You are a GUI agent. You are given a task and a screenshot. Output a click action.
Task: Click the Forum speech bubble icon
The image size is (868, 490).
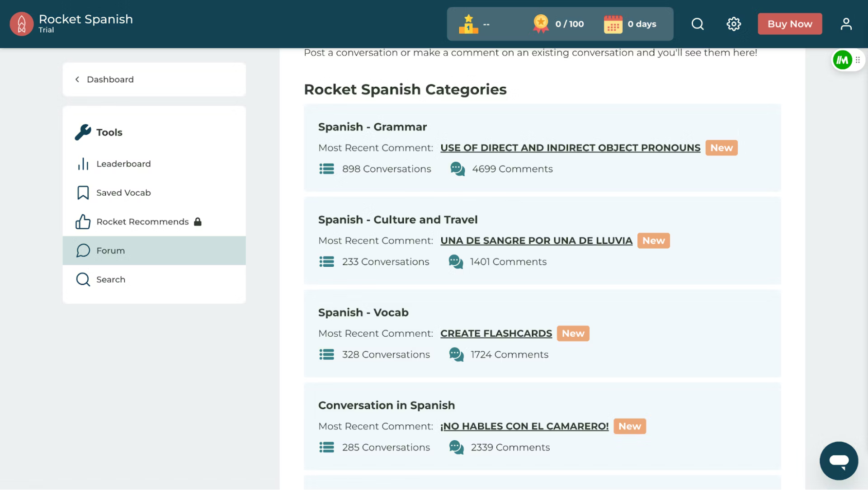pos(83,250)
